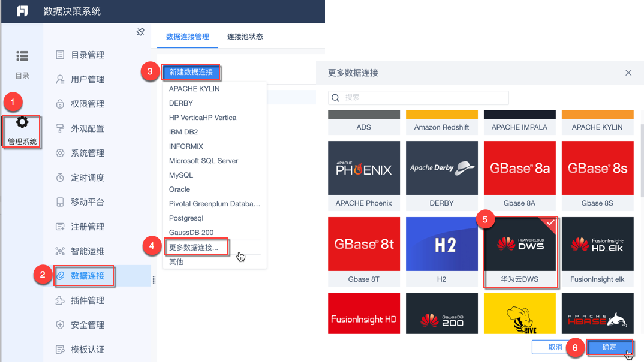Screen dimensions: 644x364
Task: Click the 定时调度 clock icon
Action: pos(60,178)
